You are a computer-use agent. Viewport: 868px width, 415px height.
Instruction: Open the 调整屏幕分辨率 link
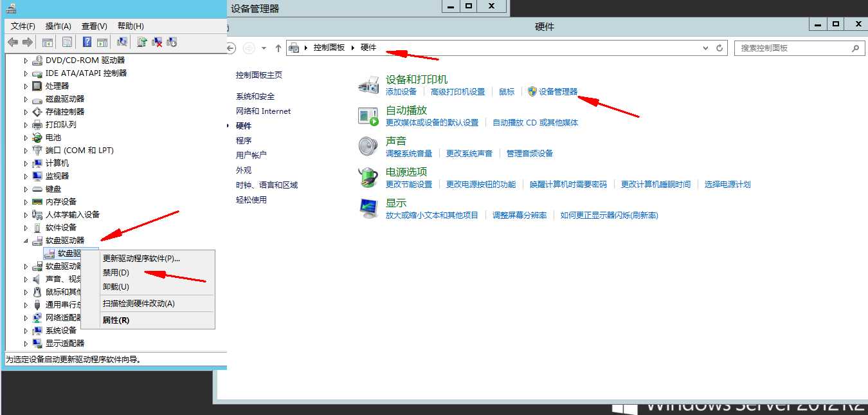pos(520,215)
